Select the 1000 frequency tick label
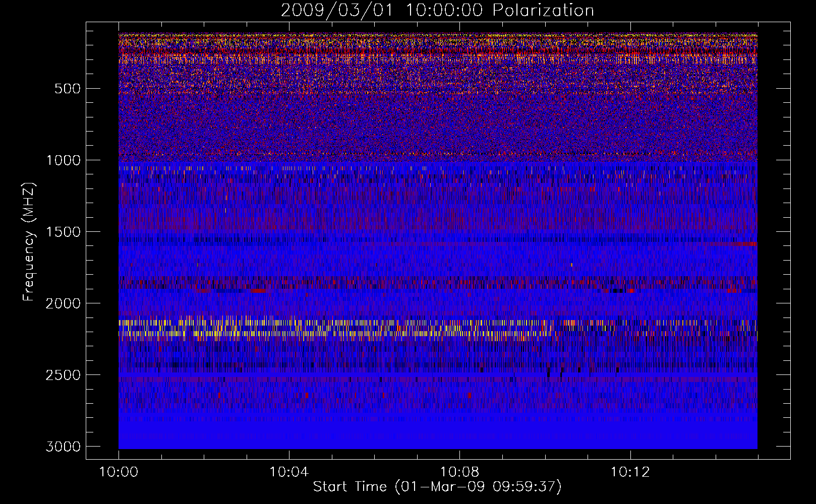The width and height of the screenshot is (816, 504). (x=63, y=160)
